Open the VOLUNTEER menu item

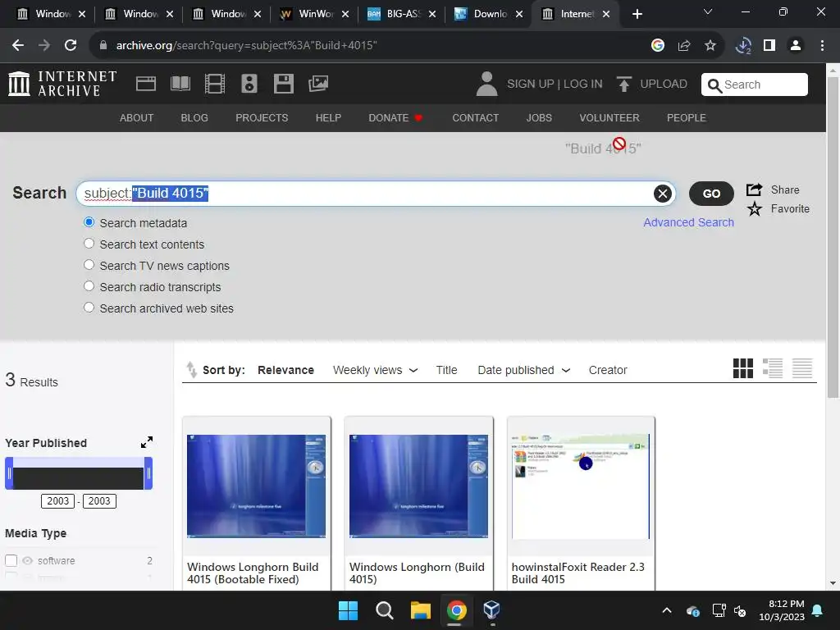609,118
